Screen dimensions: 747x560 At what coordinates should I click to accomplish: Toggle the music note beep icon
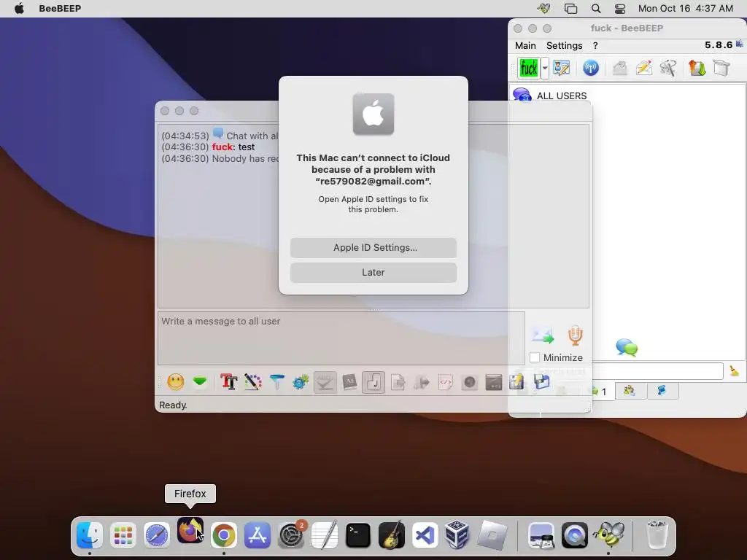point(373,382)
